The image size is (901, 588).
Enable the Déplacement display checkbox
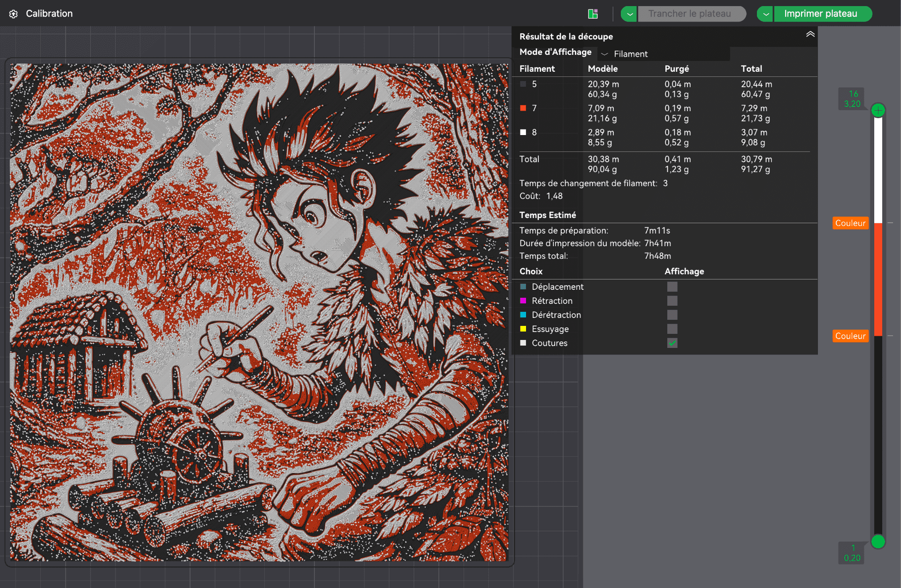(x=672, y=287)
